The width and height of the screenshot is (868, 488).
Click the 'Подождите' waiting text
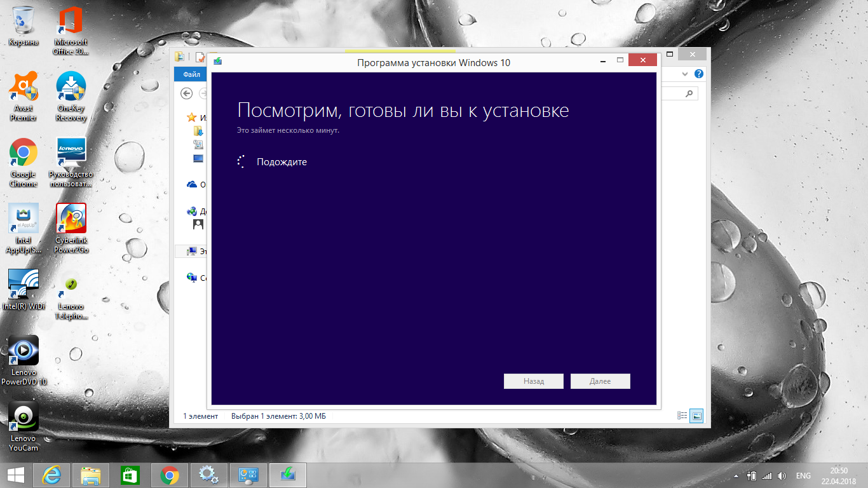pyautogui.click(x=281, y=162)
